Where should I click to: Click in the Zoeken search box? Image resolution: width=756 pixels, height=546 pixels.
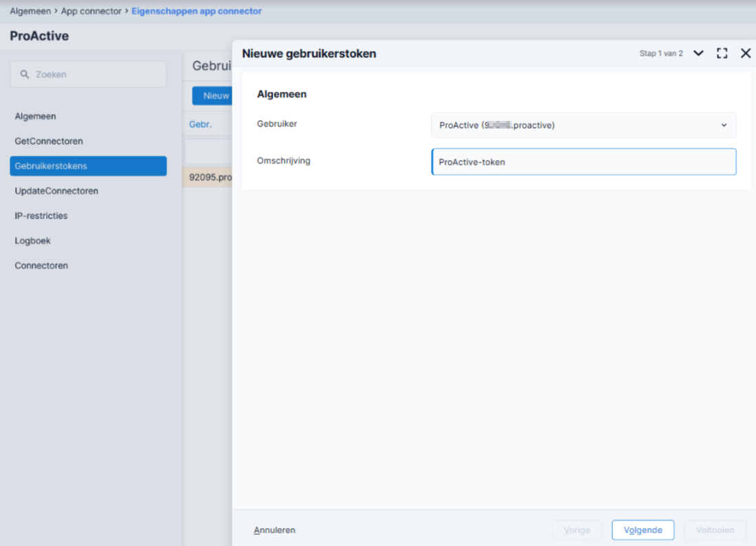click(x=88, y=74)
